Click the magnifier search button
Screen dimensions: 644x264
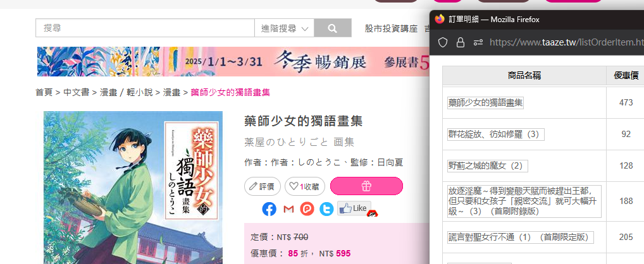(x=333, y=28)
